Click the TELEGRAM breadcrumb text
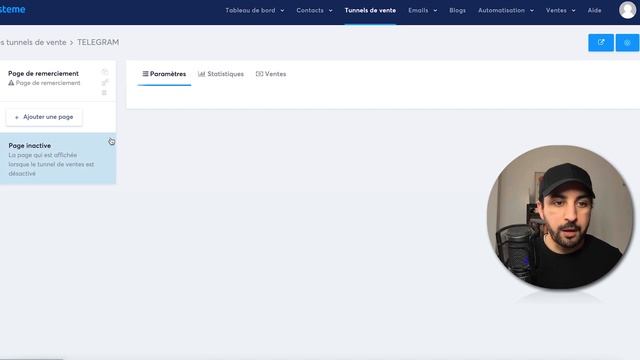 point(98,42)
